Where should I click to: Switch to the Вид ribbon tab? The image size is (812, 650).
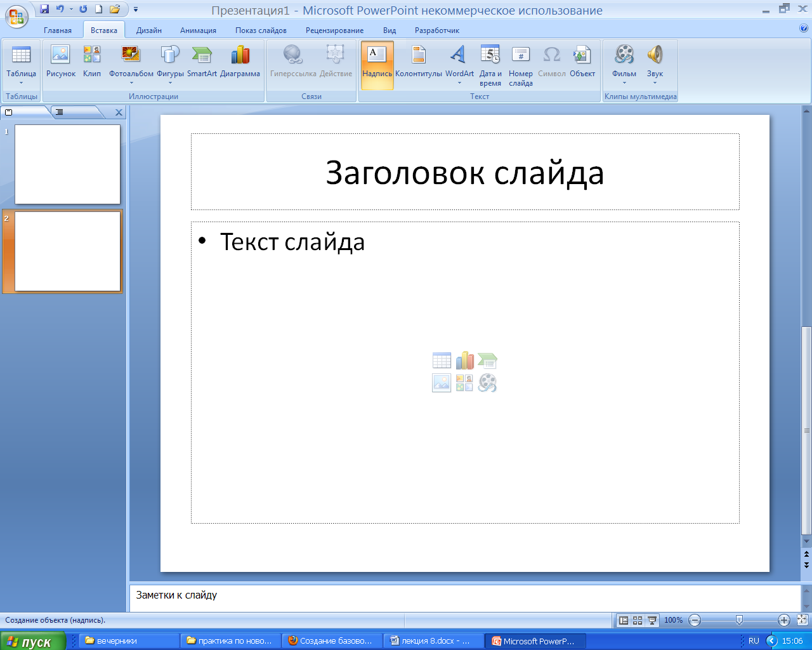[390, 30]
